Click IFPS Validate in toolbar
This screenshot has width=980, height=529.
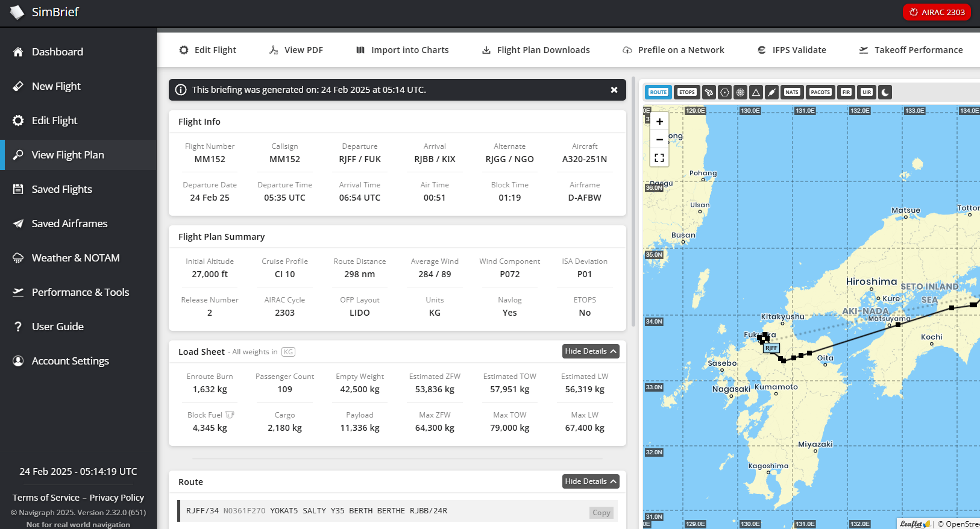point(791,50)
